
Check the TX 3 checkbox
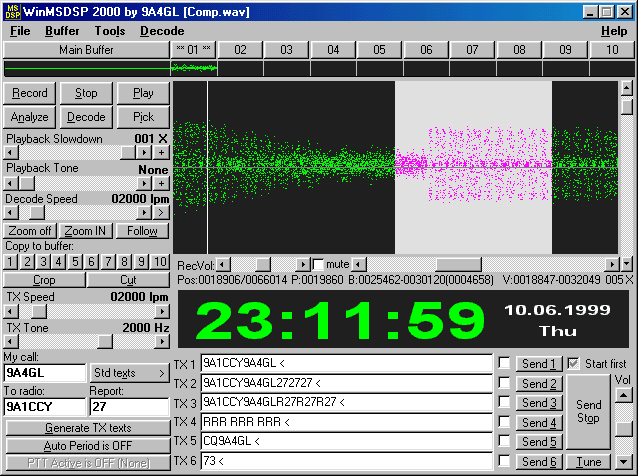504,402
